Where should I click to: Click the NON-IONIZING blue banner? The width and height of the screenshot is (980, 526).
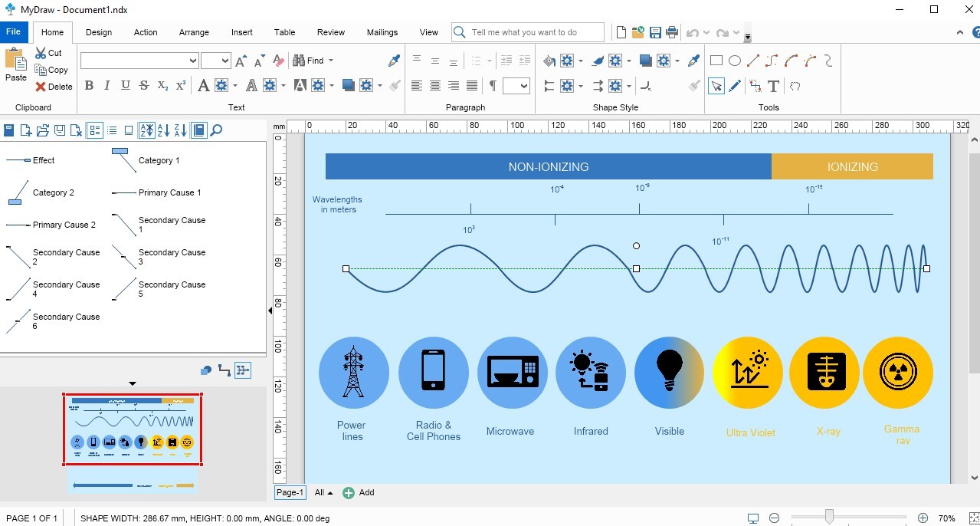tap(549, 166)
